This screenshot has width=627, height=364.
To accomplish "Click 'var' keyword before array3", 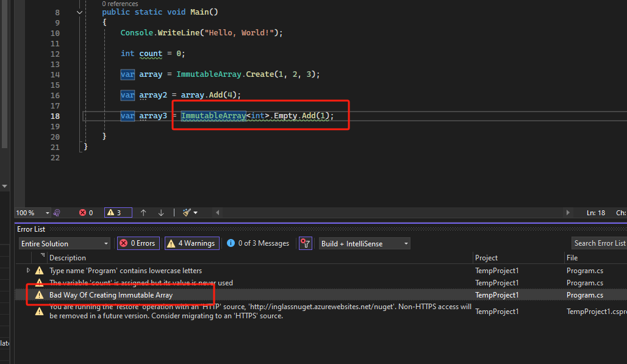I will tap(127, 116).
